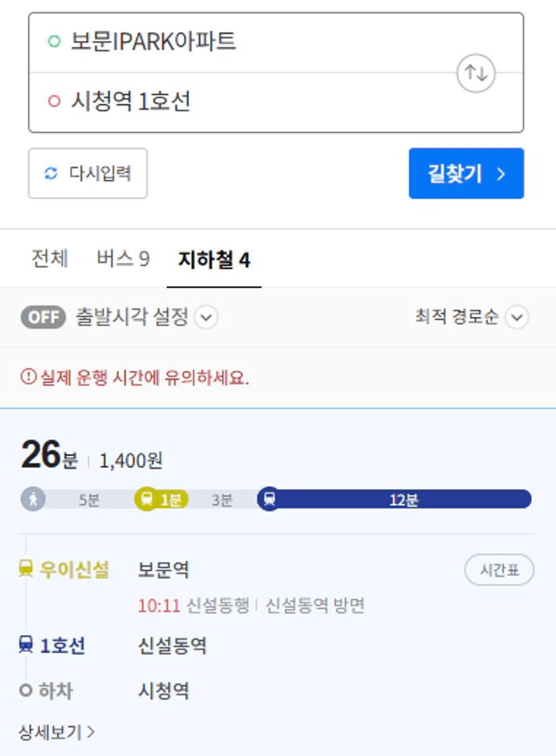Click the walking person icon in route bar
556x756 pixels.
[33, 498]
